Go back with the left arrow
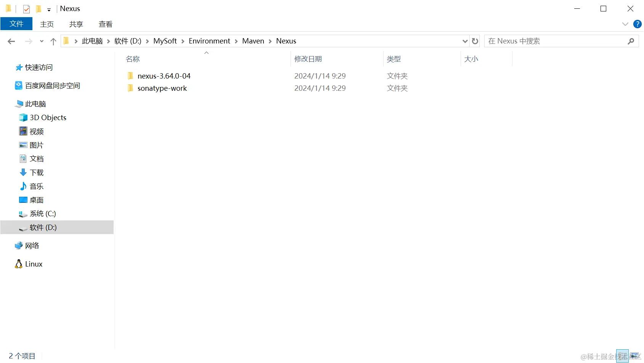The image size is (644, 363). 11,41
